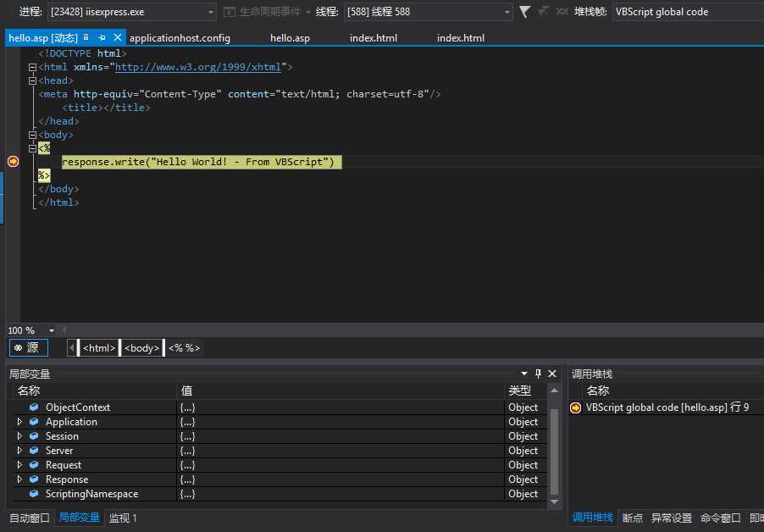Screen dimensions: 764x532
Task: Switch to the 断点 tab
Action: point(633,518)
